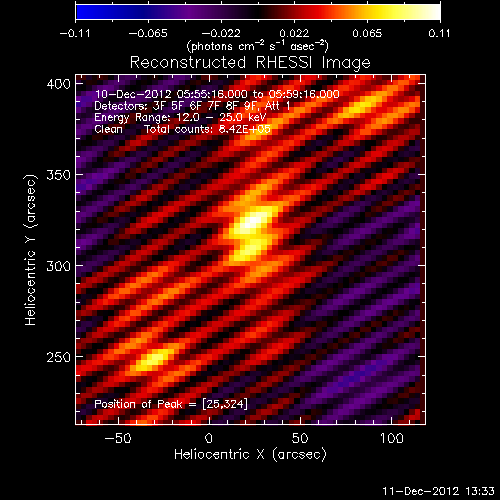
Task: Click the X-axis tick label '50'
Action: coord(300,438)
